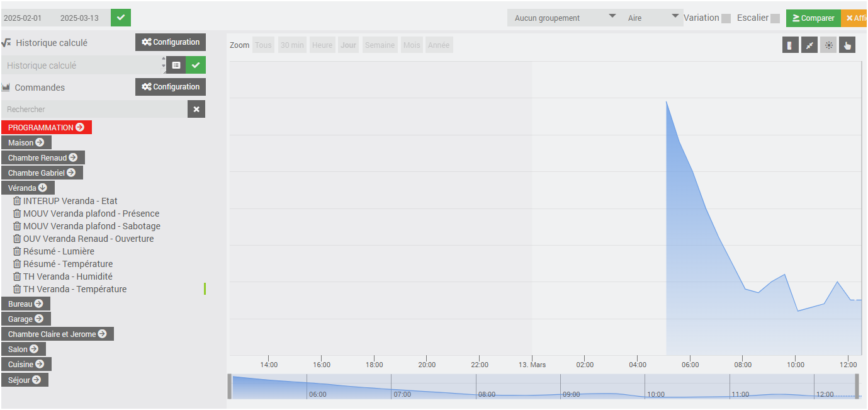Tick the Escalier checkbox
This screenshot has height=410, width=868.
coord(775,18)
